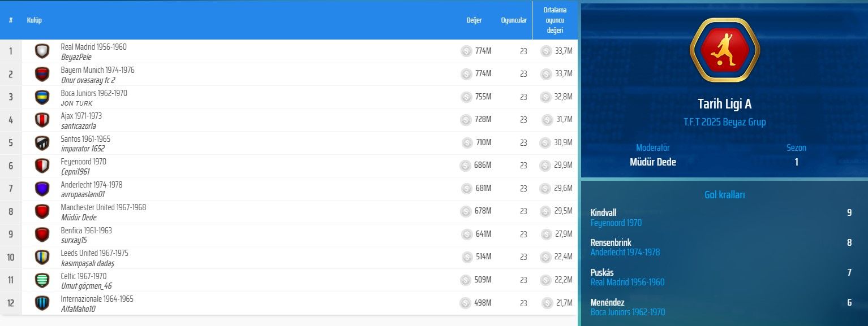
Task: Select manager name Umut göçmen_46
Action: click(x=86, y=286)
